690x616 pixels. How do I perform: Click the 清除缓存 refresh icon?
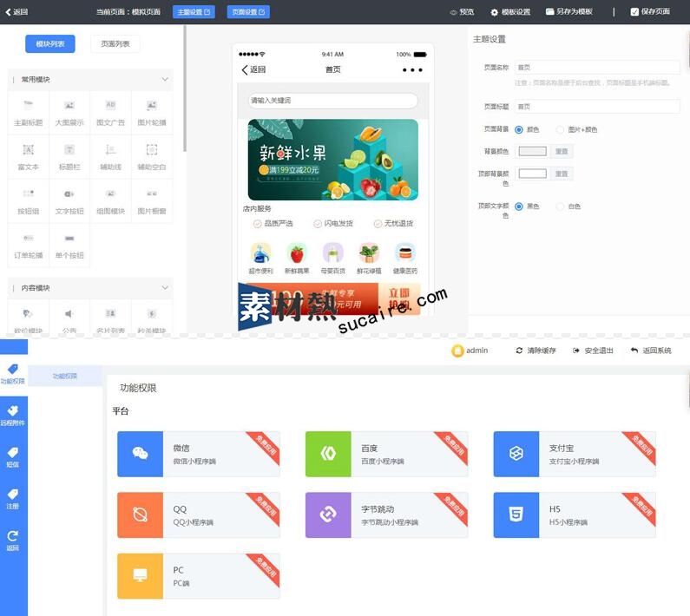[519, 351]
